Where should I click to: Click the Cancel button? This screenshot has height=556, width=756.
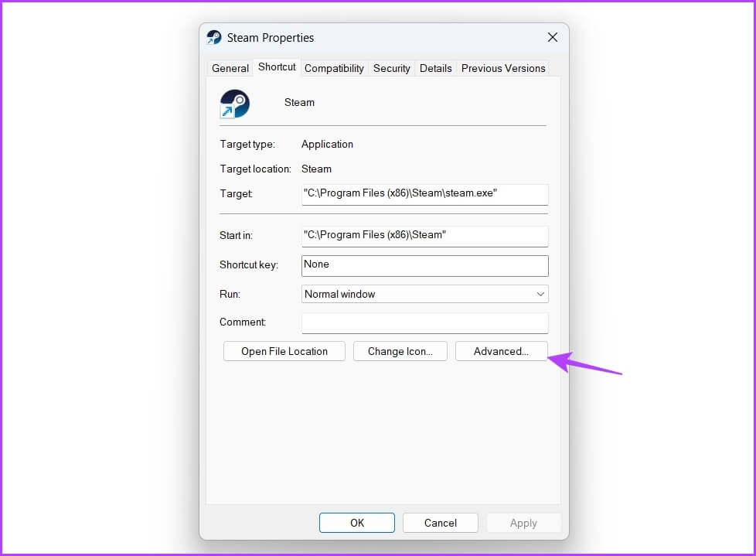click(x=440, y=523)
